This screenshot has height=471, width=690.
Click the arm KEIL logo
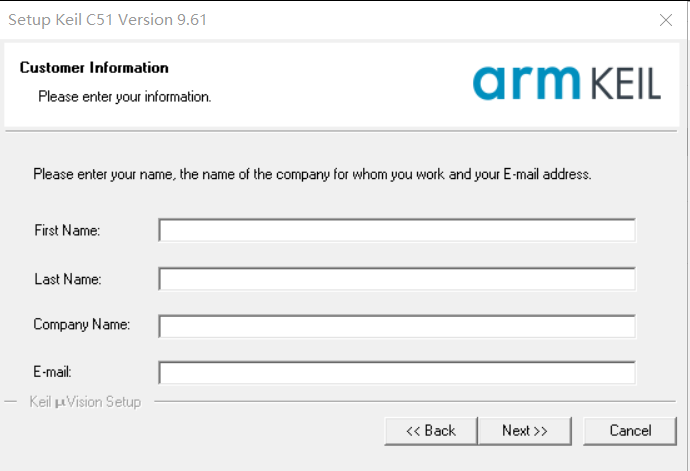[567, 83]
